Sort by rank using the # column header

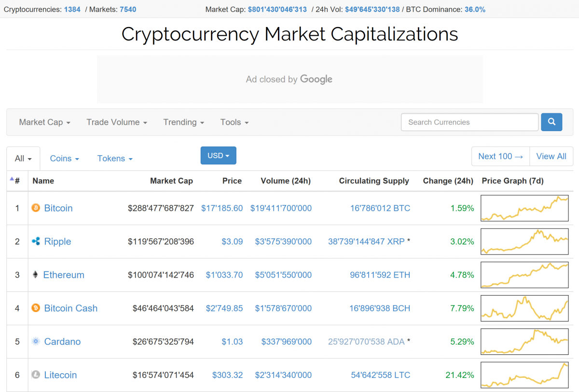tap(17, 181)
